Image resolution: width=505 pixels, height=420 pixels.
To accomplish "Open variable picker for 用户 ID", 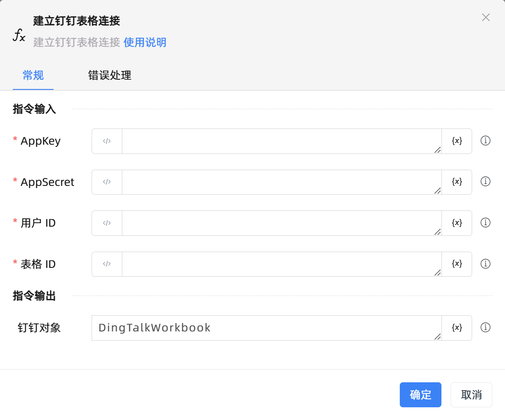I will (457, 223).
